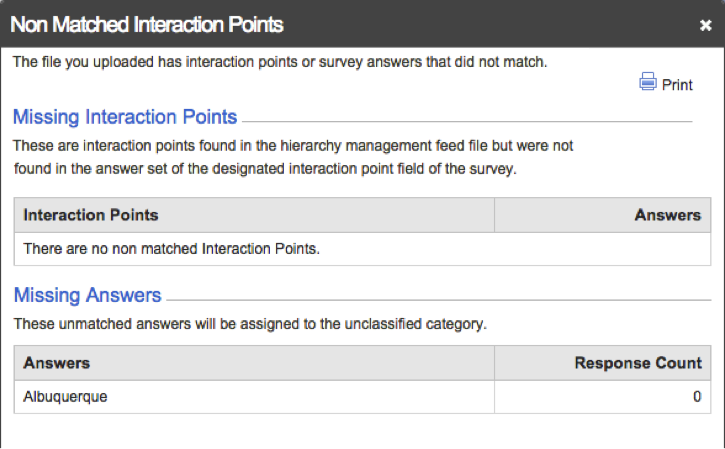Click the Print text link
Screen dimensions: 725x449
point(677,85)
